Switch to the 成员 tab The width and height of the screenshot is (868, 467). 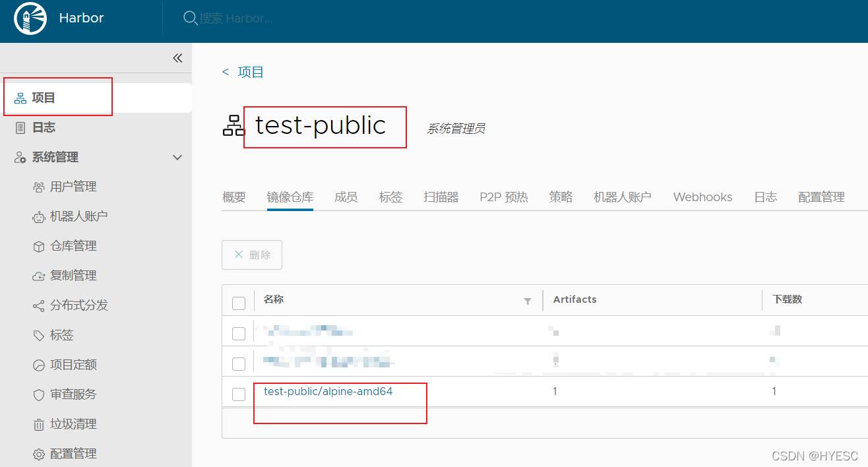point(346,197)
